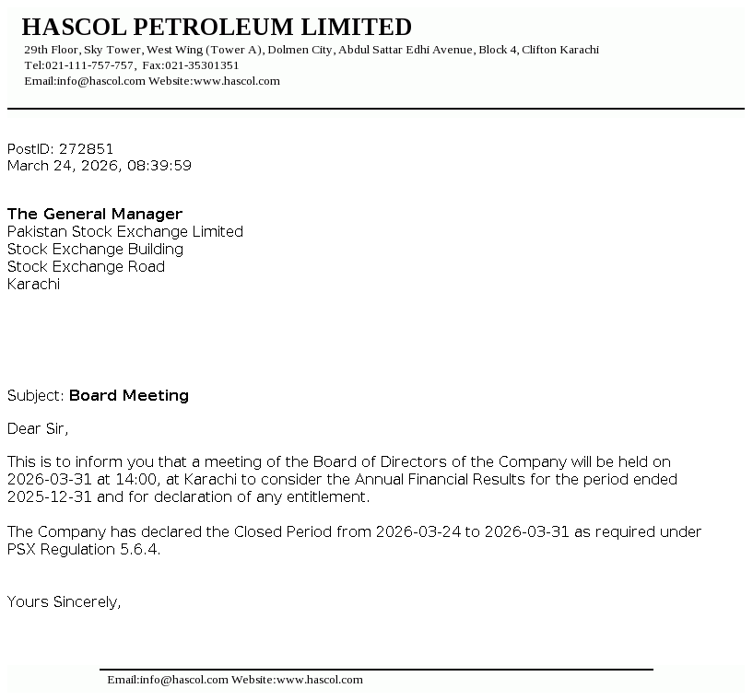Click the HASCOL PETROLEUM LIMITED heading

click(217, 28)
